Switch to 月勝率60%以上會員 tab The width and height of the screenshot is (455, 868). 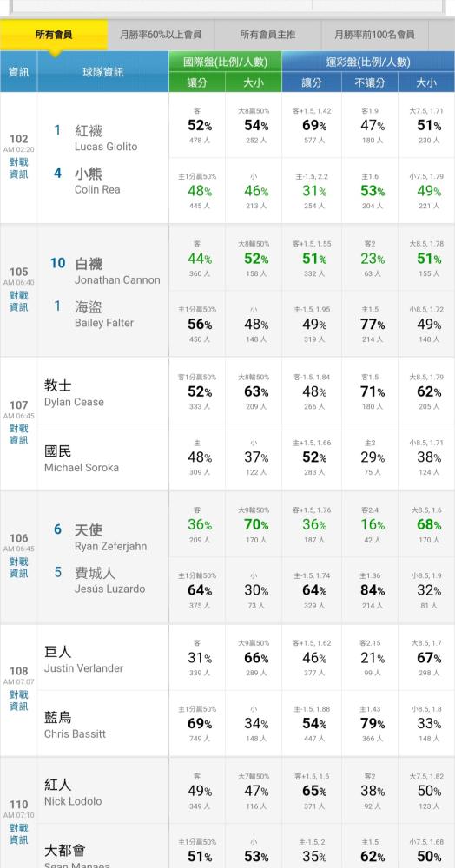(161, 35)
